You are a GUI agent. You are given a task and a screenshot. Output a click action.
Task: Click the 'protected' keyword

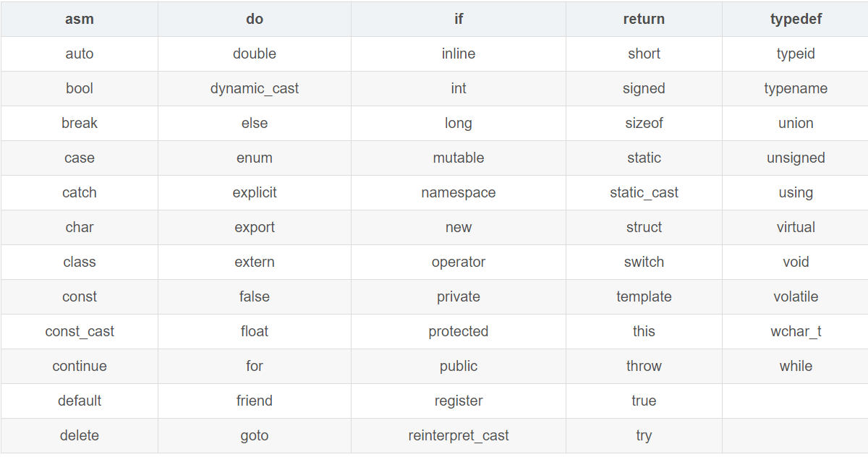coord(459,332)
